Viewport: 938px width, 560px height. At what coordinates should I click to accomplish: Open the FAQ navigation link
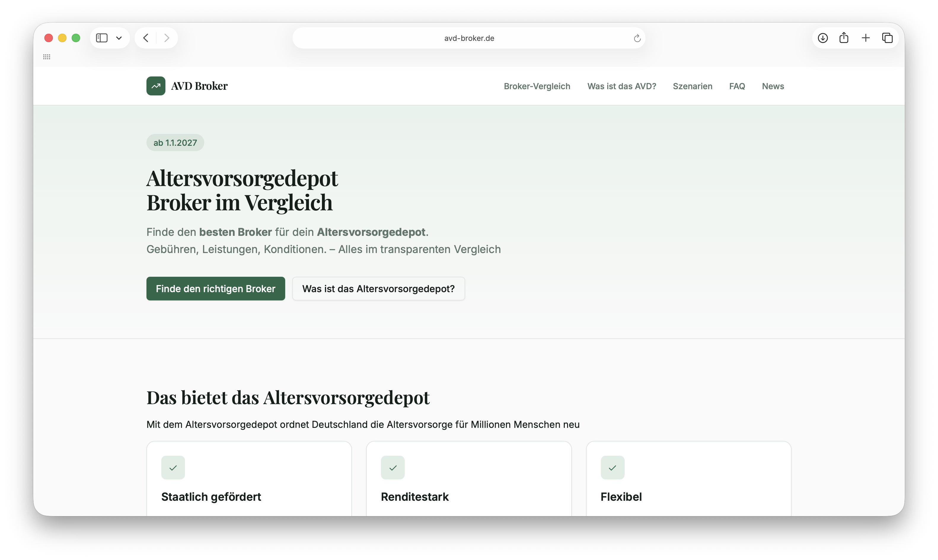pos(737,87)
